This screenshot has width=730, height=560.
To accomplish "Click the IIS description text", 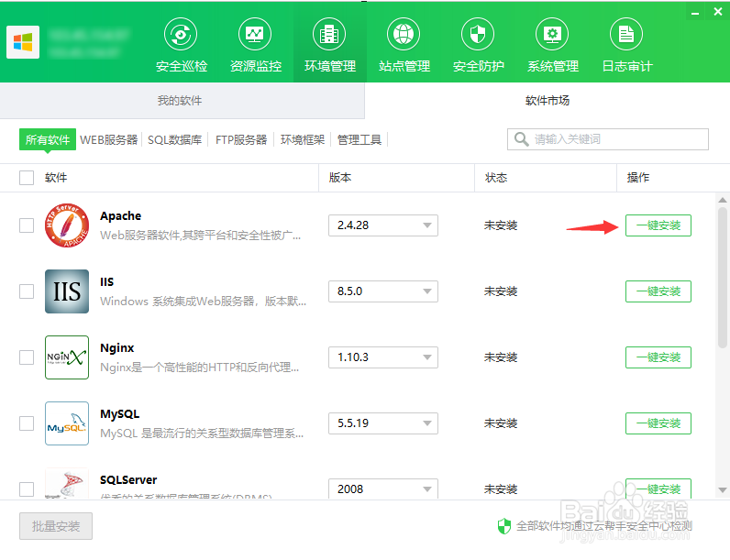I will coord(203,302).
